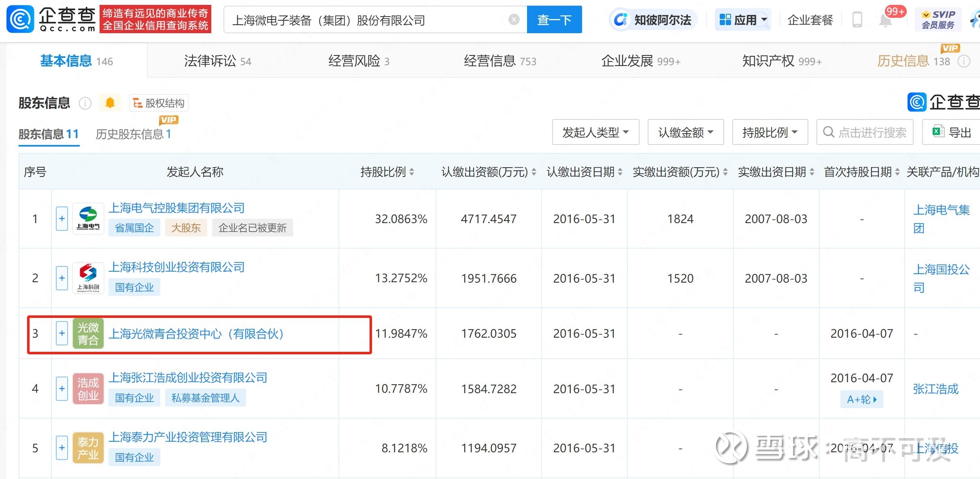Screen dimensions: 980x479
Task: Click 导出 export button
Action: pos(951,132)
